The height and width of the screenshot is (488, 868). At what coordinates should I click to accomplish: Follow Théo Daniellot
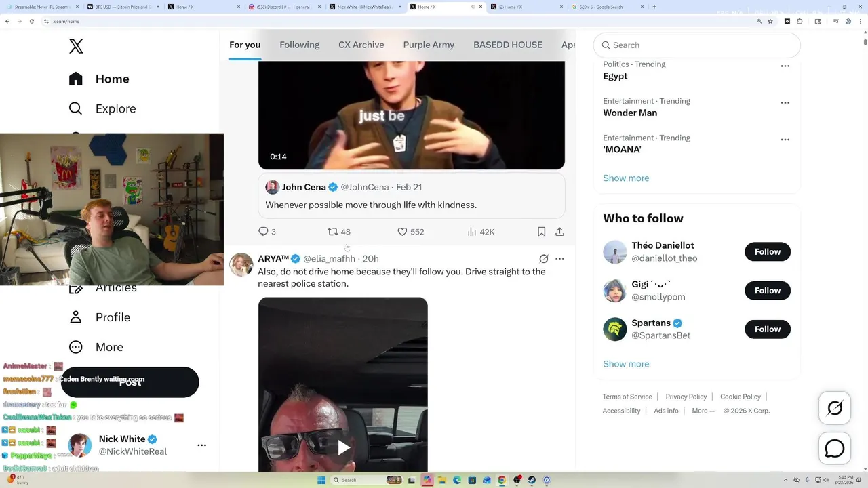click(x=768, y=251)
